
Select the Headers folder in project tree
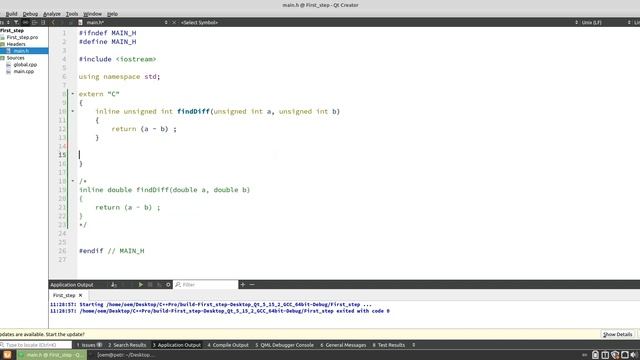click(16, 44)
